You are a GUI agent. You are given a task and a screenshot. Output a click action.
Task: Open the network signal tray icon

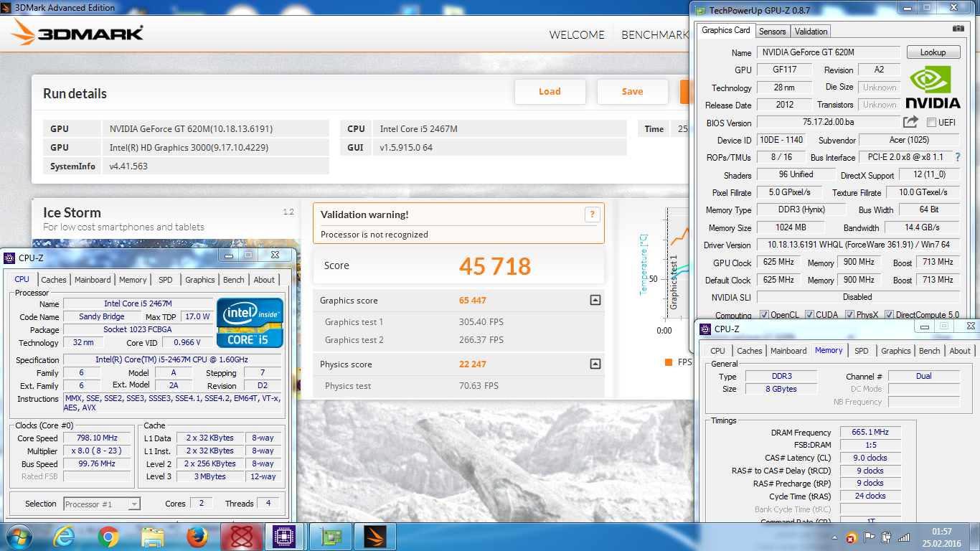[x=905, y=537]
